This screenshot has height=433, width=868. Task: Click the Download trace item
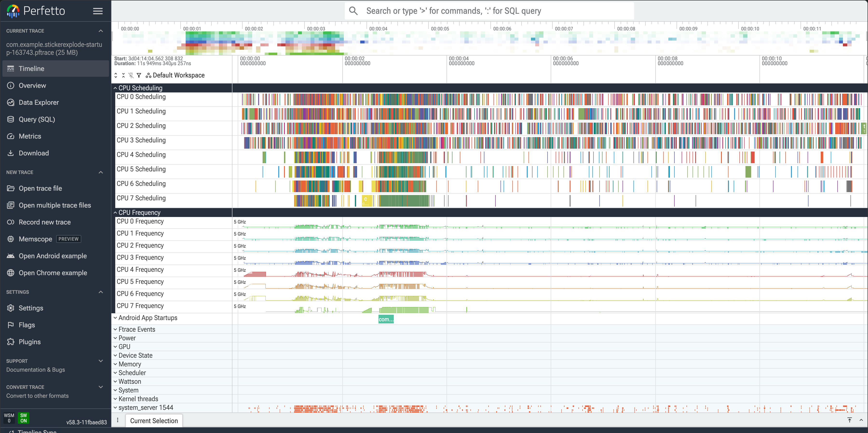click(56, 153)
